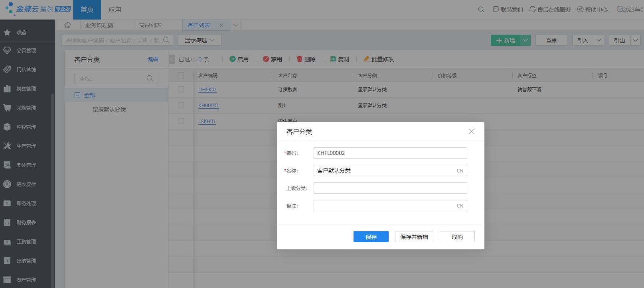Screen dimensions: 644x288
Task: Click the 删除 trash toolbar item
Action: pyautogui.click(x=306, y=59)
